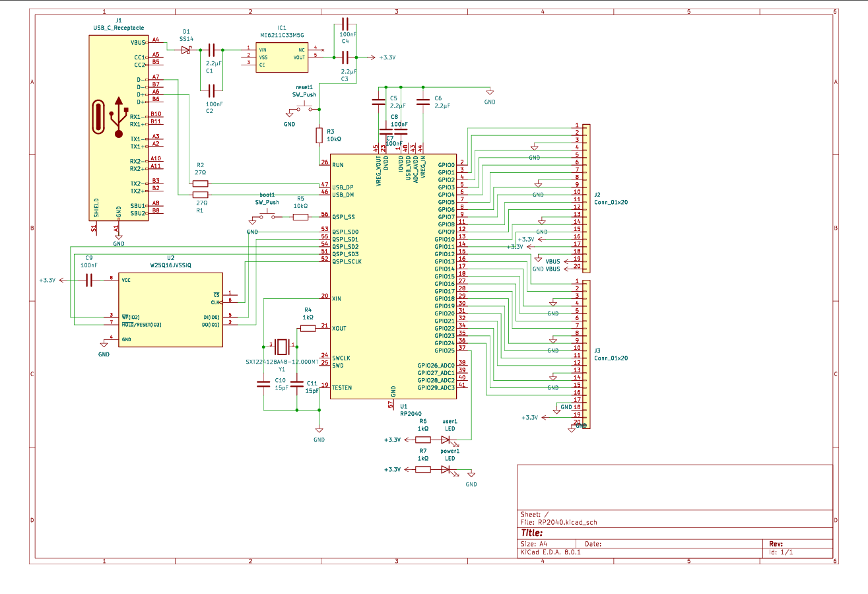
Task: Select the R5 10kΩ resistor
Action: click(300, 216)
